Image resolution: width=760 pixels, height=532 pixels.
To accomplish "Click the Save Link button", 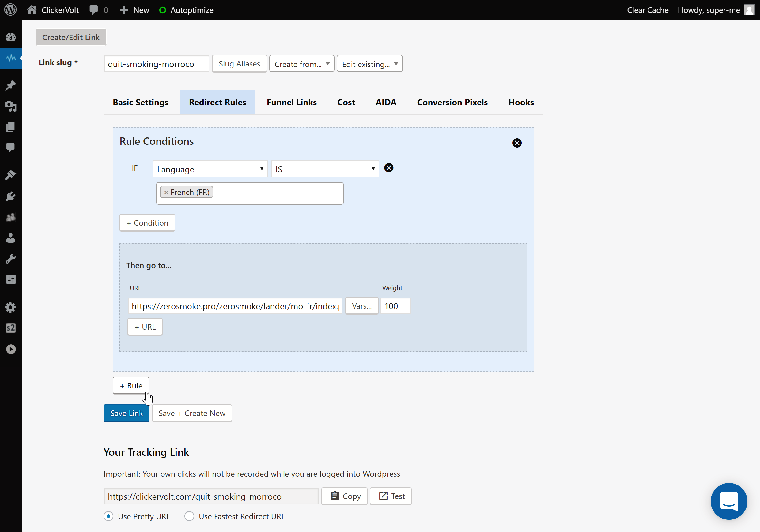I will pyautogui.click(x=127, y=413).
